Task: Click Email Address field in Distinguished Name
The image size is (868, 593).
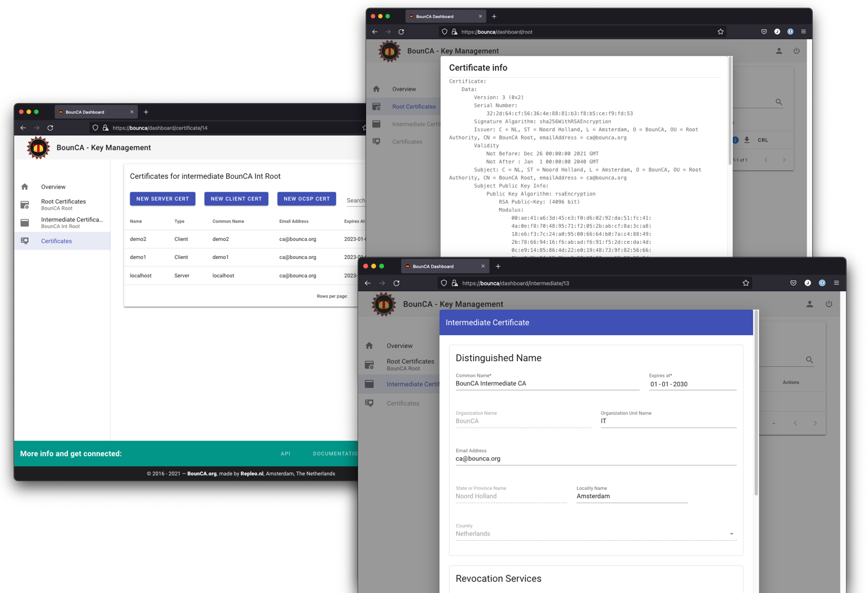Action: coord(596,459)
